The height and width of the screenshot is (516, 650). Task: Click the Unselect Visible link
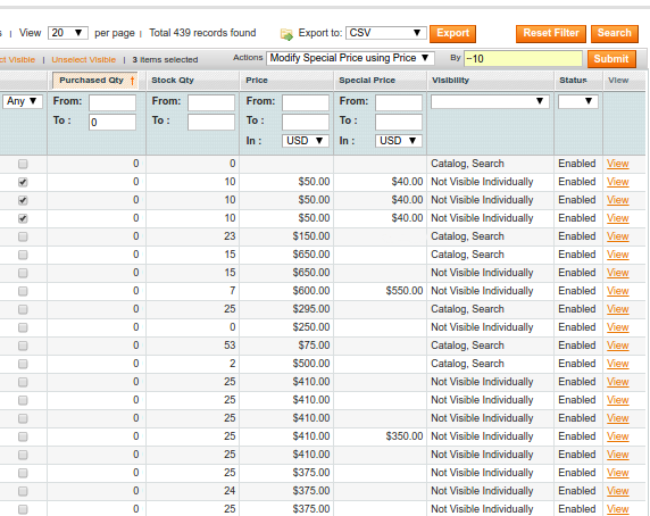click(x=84, y=60)
